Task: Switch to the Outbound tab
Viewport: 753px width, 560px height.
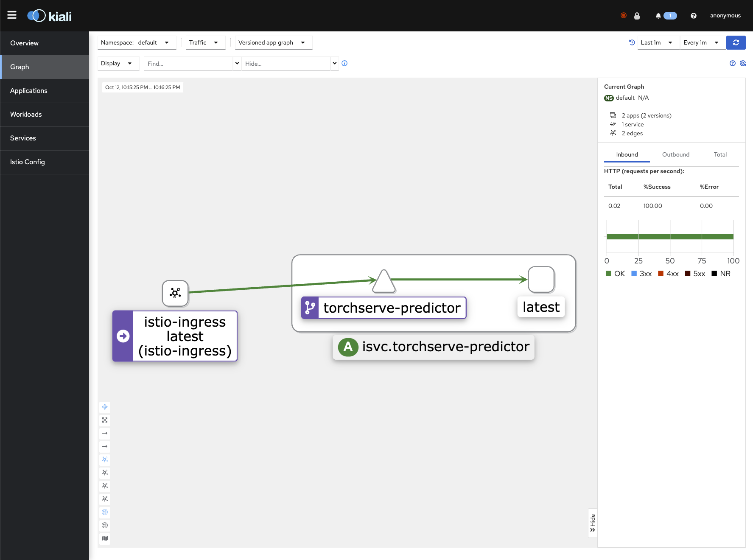Action: pos(675,154)
